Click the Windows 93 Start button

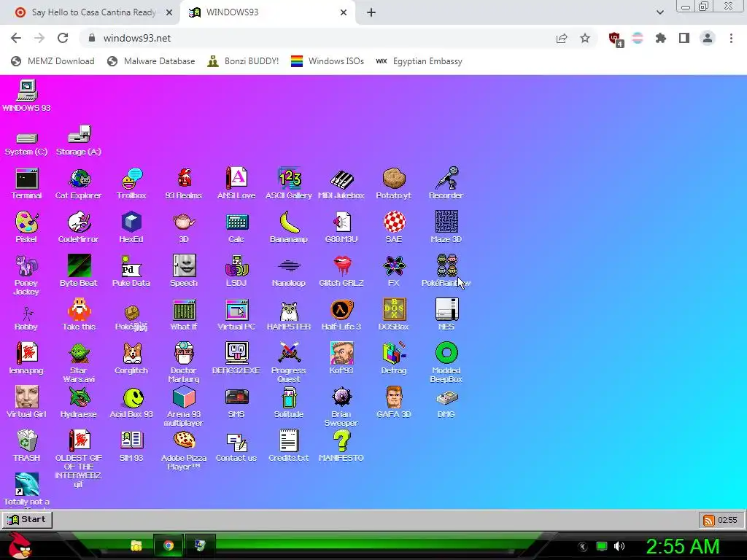(27, 519)
